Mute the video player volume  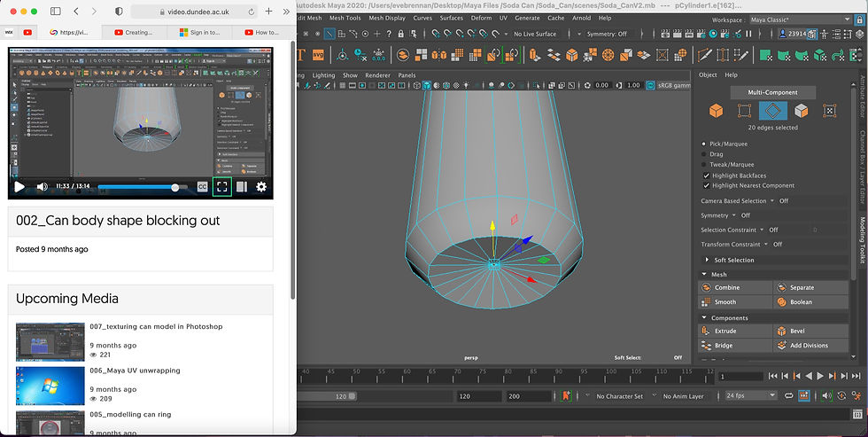(43, 187)
